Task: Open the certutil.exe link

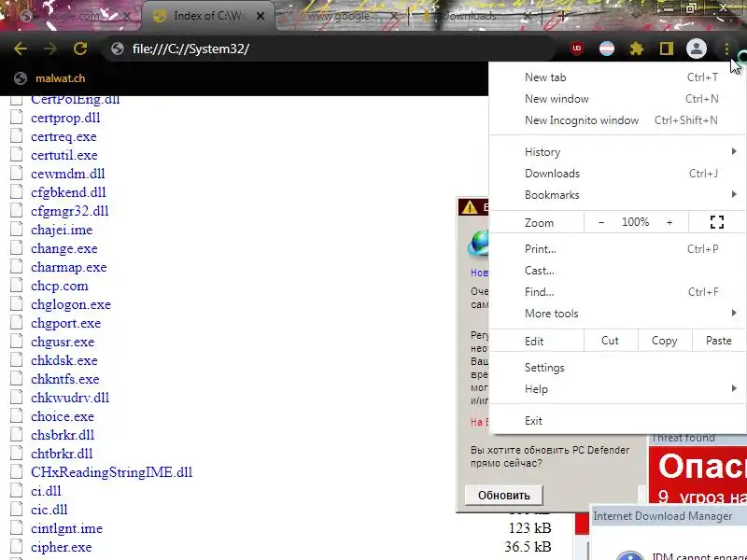Action: (63, 155)
